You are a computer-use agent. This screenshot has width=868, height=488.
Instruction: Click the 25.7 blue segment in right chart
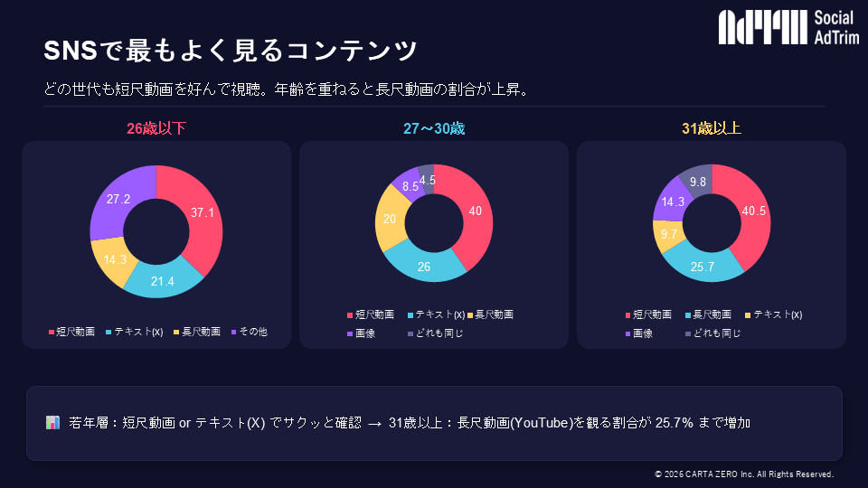click(703, 267)
